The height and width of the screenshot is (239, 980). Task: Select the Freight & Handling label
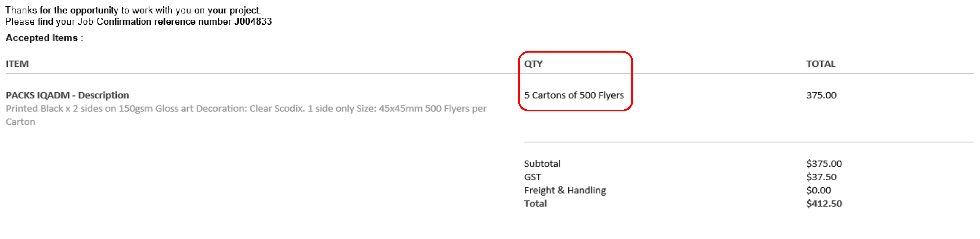565,190
